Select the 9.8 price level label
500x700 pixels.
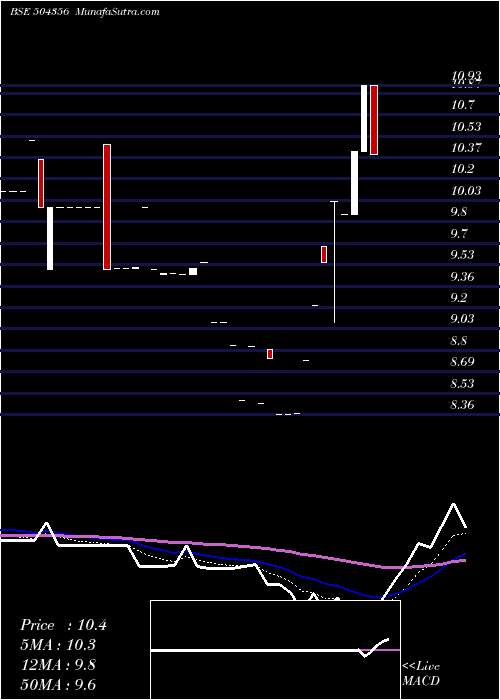[459, 211]
